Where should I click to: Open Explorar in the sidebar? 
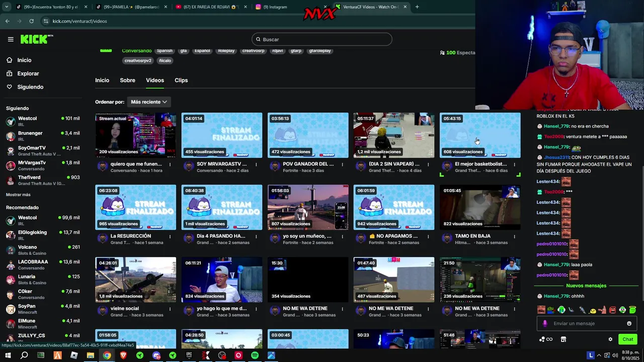coord(28,73)
